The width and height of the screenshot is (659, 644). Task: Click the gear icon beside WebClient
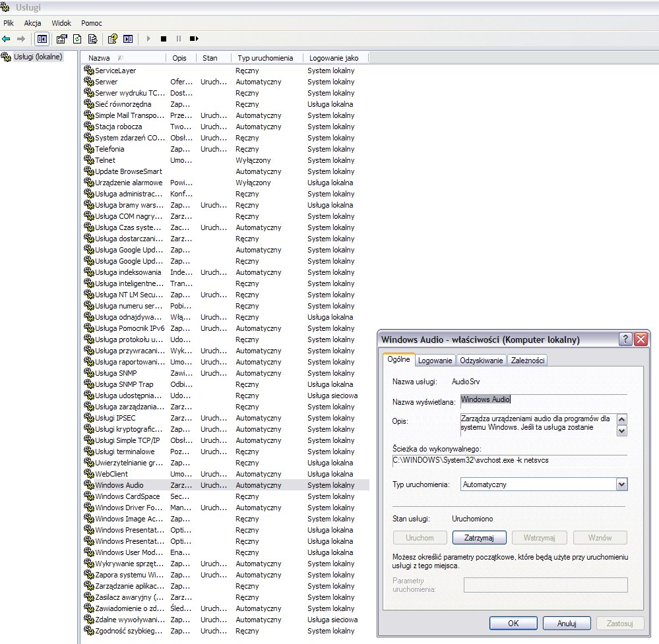tap(88, 473)
